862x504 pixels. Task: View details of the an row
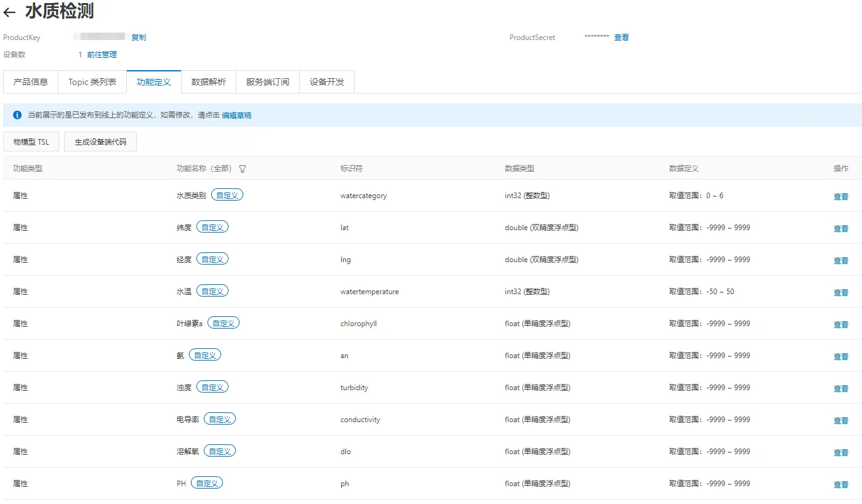click(x=841, y=357)
